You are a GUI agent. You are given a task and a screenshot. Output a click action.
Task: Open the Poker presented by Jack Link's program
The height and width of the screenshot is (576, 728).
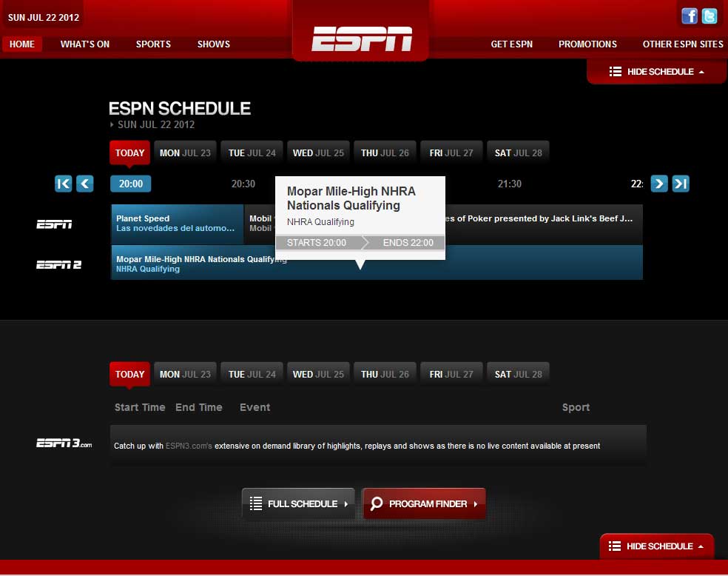tap(543, 224)
